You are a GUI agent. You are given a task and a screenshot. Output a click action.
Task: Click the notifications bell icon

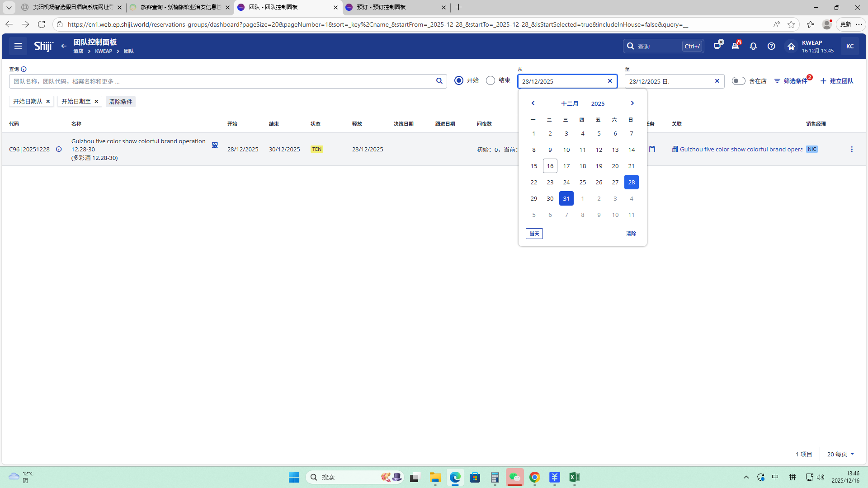click(x=753, y=46)
